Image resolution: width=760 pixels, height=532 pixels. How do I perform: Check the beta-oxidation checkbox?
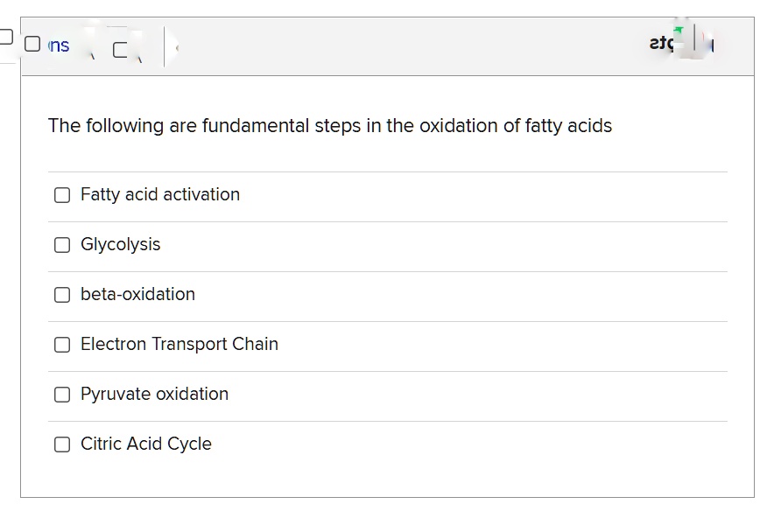(x=61, y=295)
